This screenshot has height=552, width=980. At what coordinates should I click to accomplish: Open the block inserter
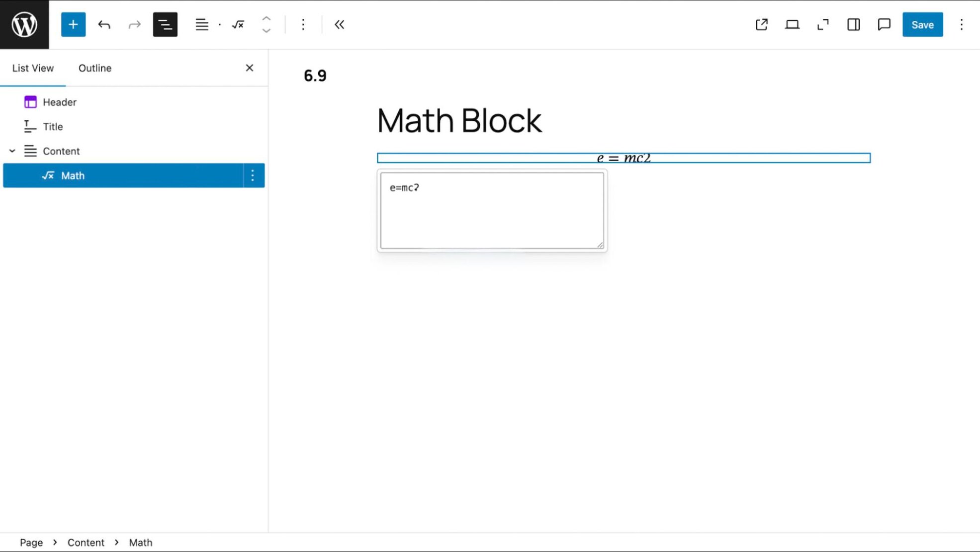click(x=73, y=24)
